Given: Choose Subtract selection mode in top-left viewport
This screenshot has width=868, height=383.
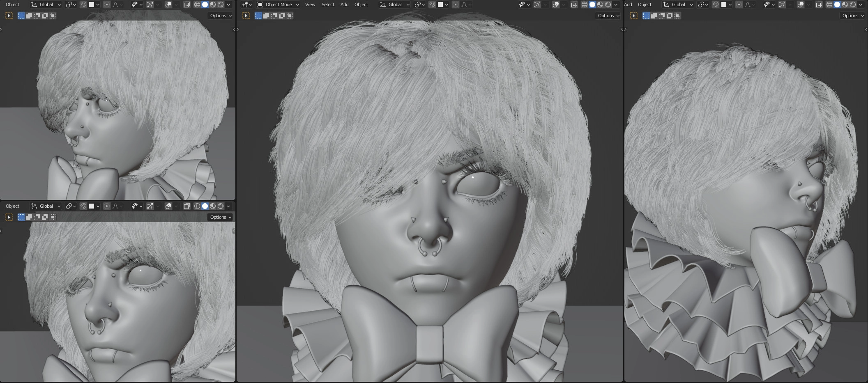Looking at the screenshot, I should pyautogui.click(x=37, y=16).
